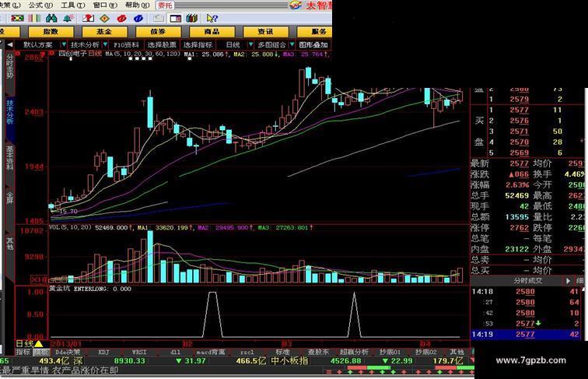Click the 四创电子 stock name label

coord(73,54)
